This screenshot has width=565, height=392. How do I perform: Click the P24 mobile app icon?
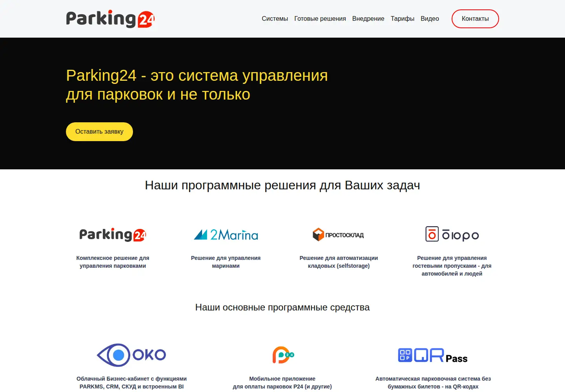(283, 355)
